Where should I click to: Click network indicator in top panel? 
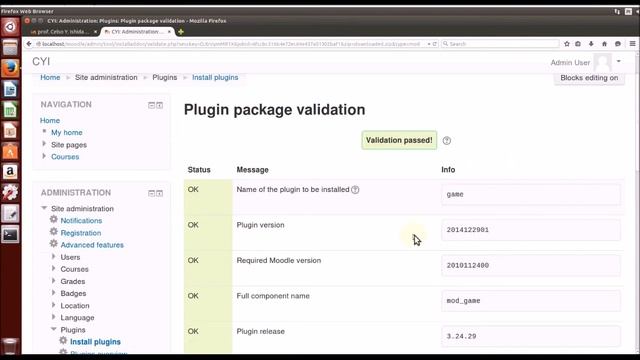[x=617, y=11]
